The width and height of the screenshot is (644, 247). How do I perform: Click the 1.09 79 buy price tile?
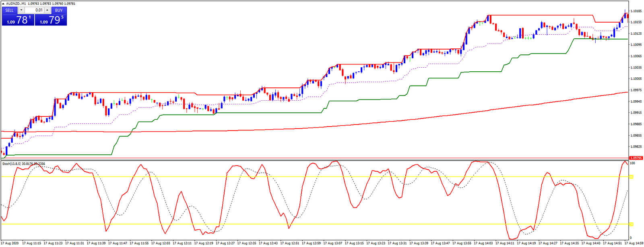[x=51, y=20]
